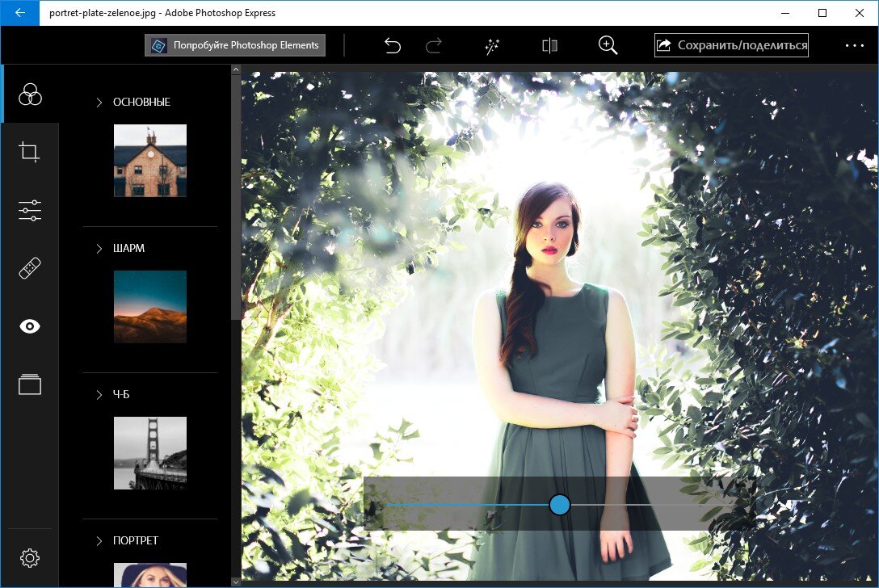The image size is (879, 588).
Task: Open the Borders frames panel
Action: tap(30, 384)
